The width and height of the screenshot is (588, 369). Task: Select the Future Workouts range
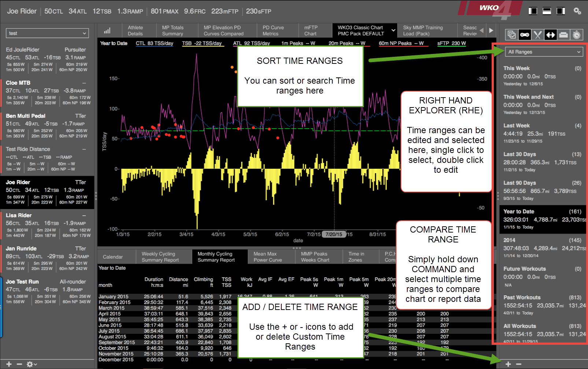click(543, 276)
